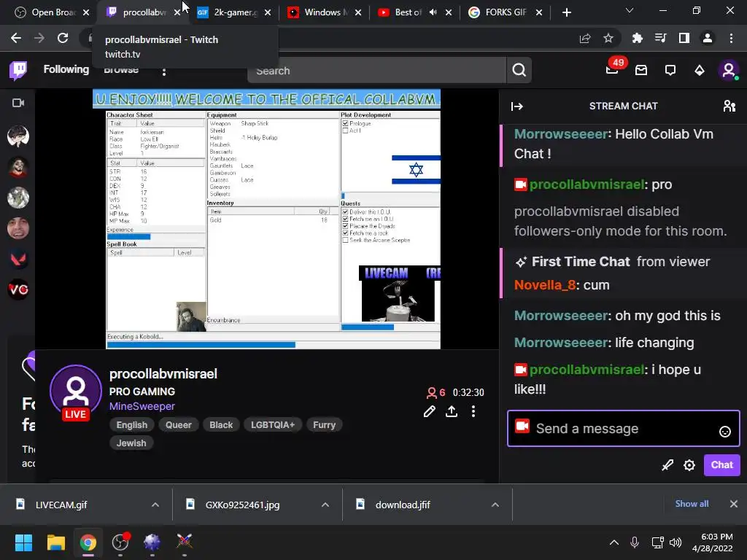
Task: Open Chrome media controls icon
Action: click(661, 38)
